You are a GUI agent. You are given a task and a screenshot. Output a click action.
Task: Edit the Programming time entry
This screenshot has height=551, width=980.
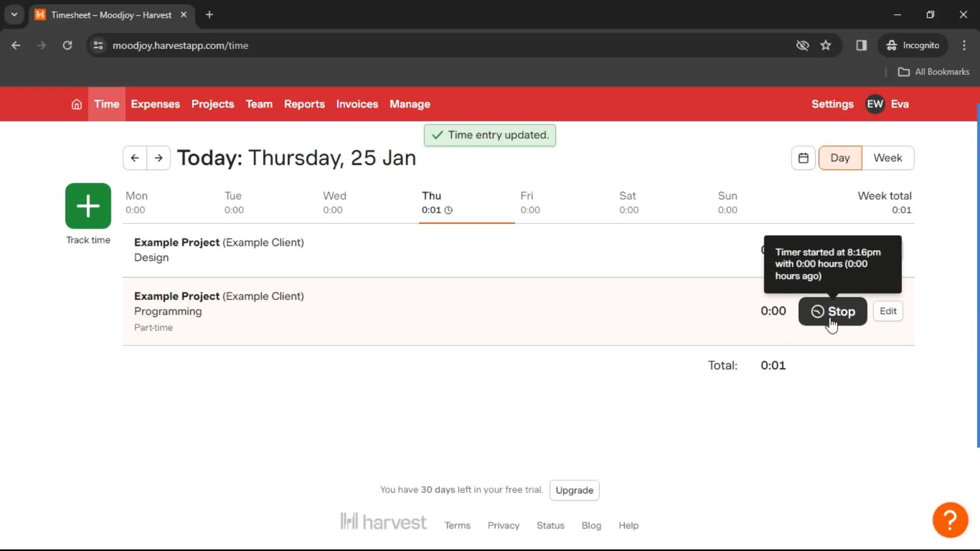click(889, 311)
